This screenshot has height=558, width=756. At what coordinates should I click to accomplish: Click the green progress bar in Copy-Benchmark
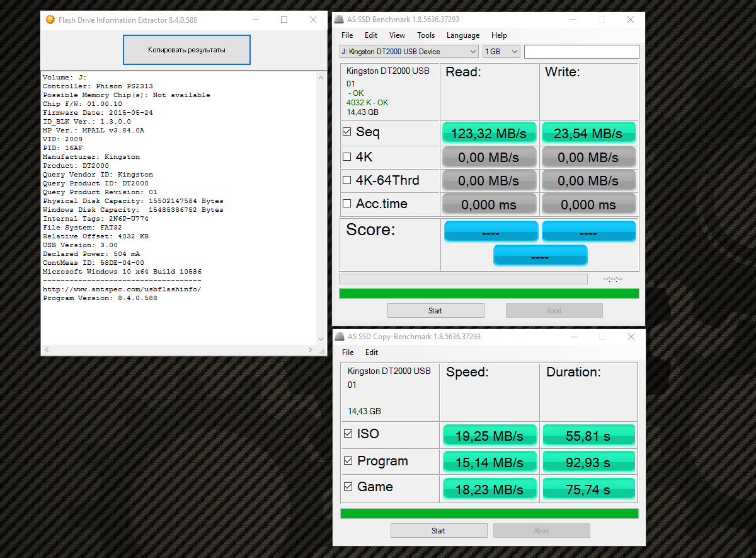coord(490,513)
